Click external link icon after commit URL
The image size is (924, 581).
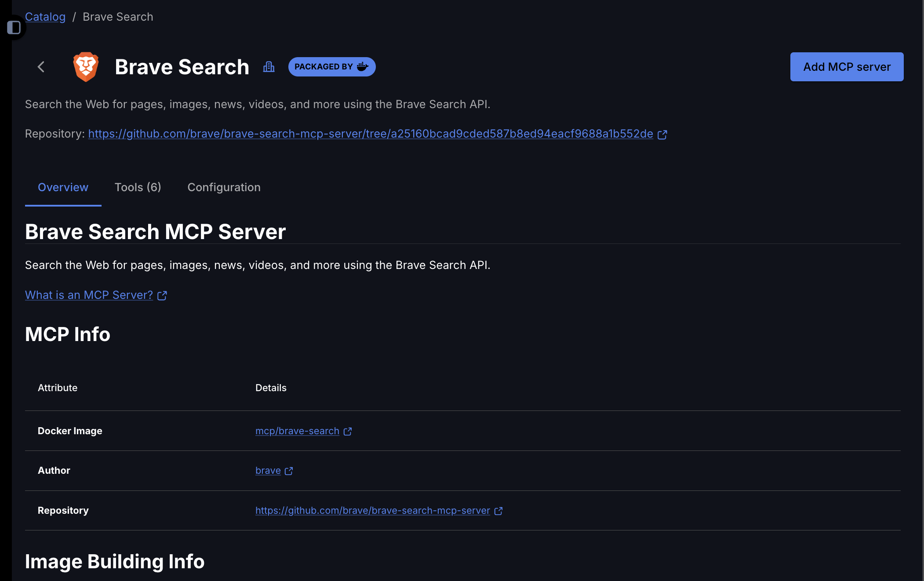point(662,134)
